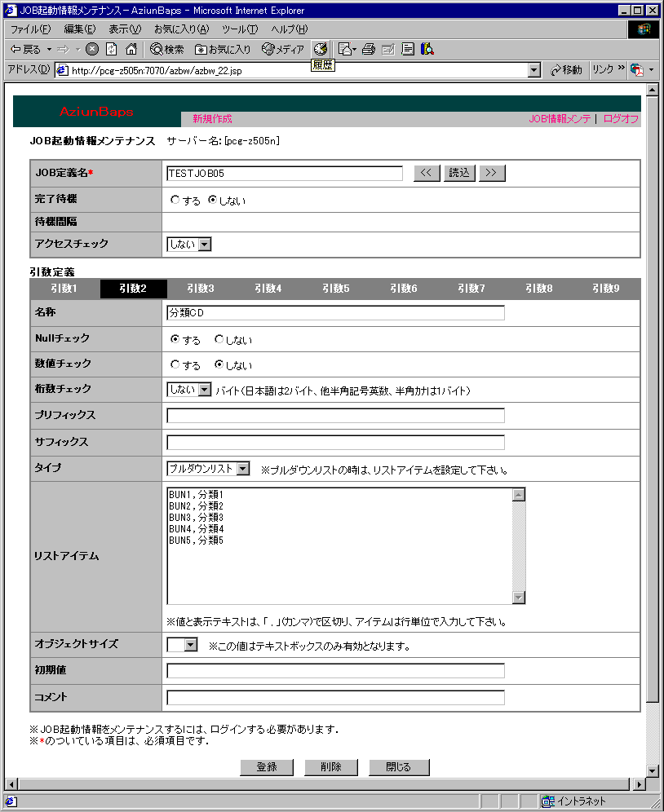
Task: Click the 名称 input field with 分類CD
Action: click(335, 313)
